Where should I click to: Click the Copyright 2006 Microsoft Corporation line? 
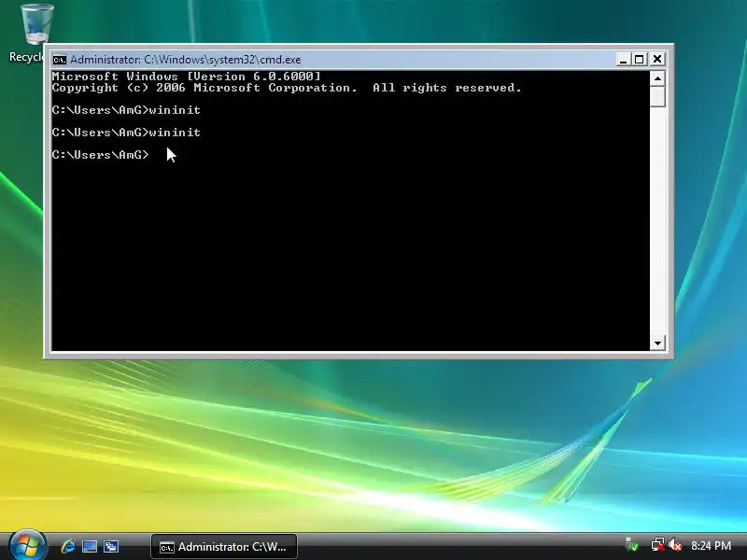[287, 88]
